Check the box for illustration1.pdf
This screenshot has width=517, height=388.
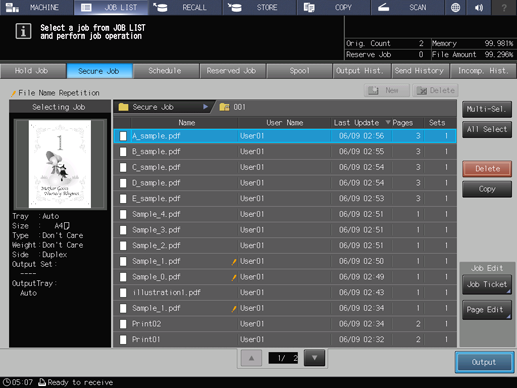[123, 293]
